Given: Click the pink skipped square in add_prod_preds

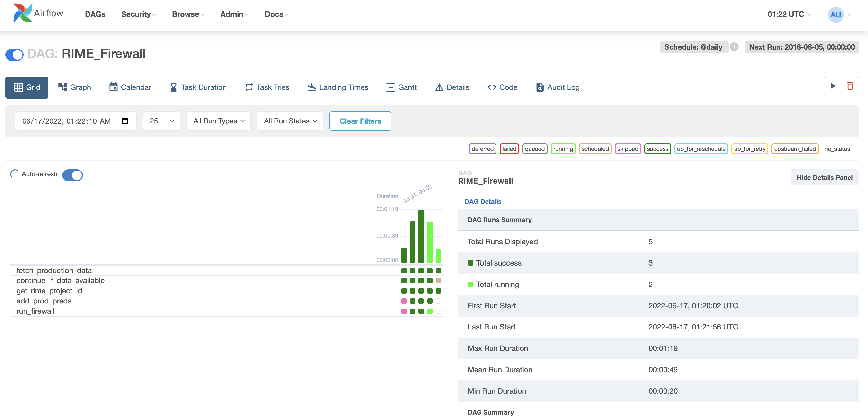Looking at the screenshot, I should (404, 301).
